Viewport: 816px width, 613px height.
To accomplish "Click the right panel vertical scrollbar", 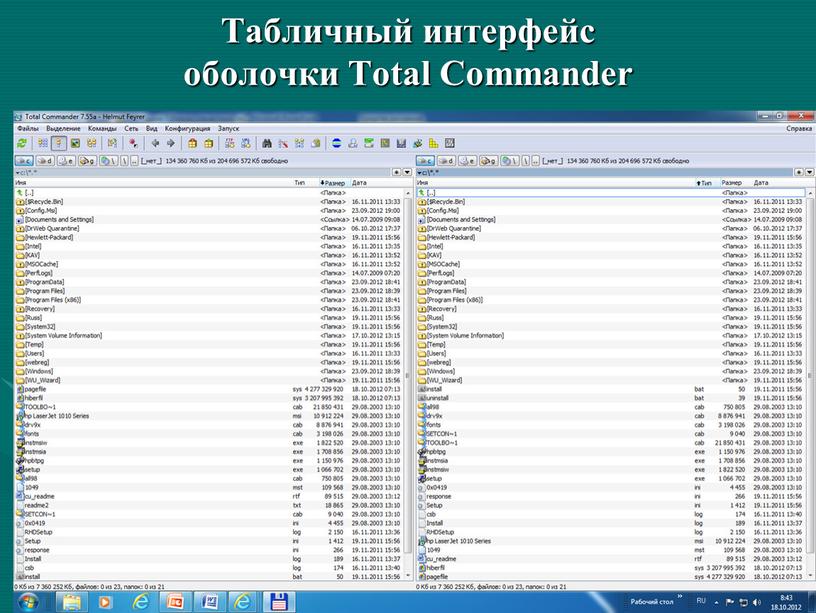I will [810, 385].
